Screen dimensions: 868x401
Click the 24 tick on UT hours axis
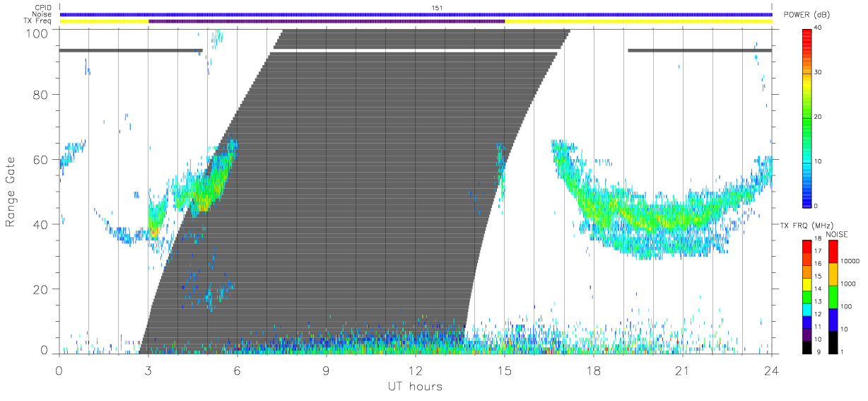pyautogui.click(x=772, y=369)
